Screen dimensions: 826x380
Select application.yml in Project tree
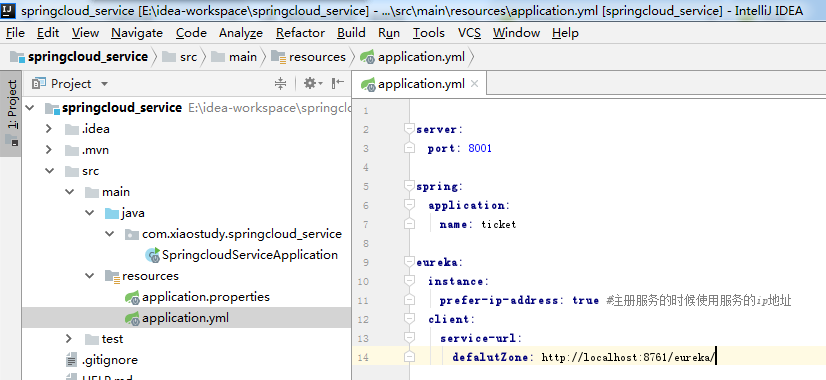pyautogui.click(x=186, y=318)
